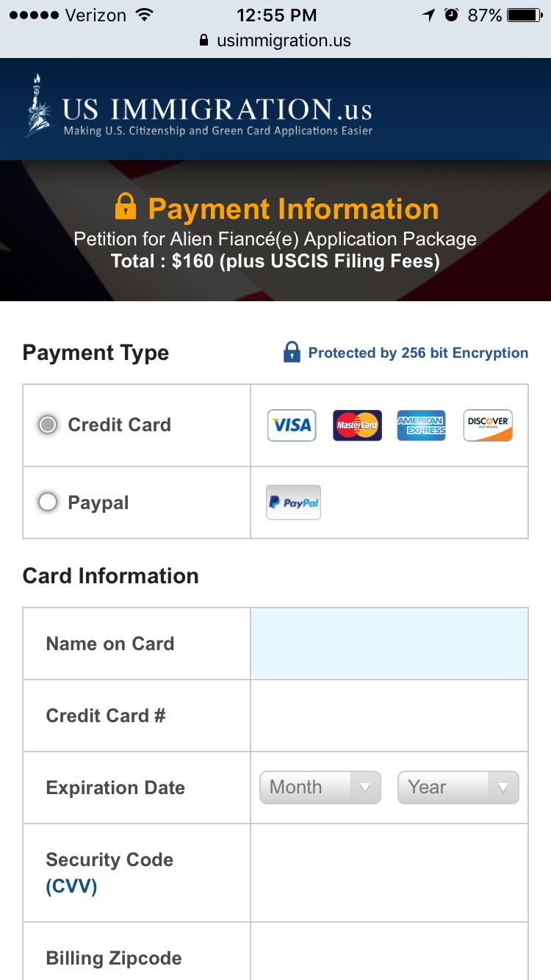Tap the PayPal logo icon
The width and height of the screenshot is (551, 980).
[293, 502]
